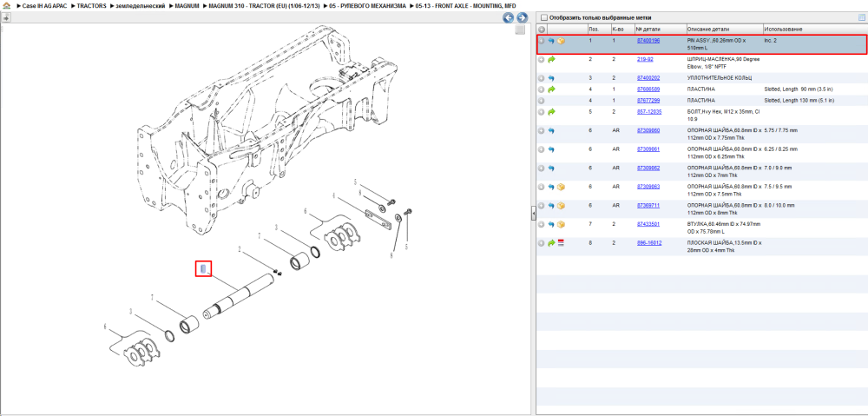Open the table options icon at panel top right
Screen dimensions: 868x416
point(861,17)
